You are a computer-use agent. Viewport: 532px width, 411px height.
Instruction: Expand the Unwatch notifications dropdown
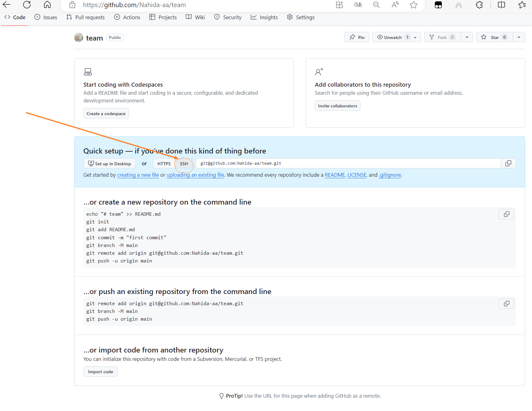tap(396, 37)
